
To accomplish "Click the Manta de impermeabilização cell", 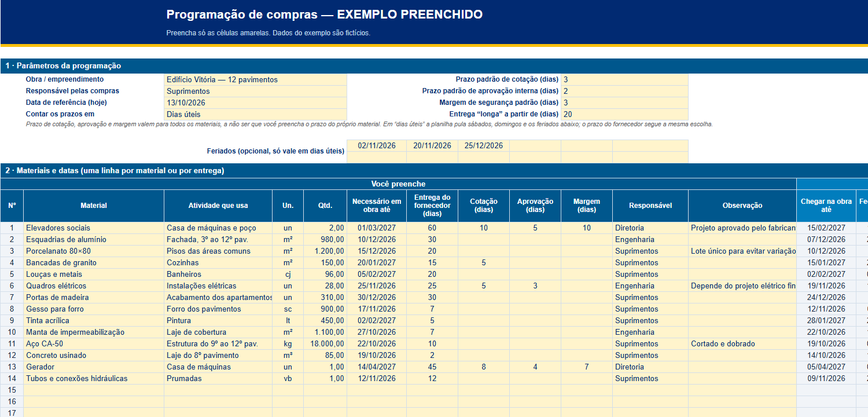I will 94,332.
